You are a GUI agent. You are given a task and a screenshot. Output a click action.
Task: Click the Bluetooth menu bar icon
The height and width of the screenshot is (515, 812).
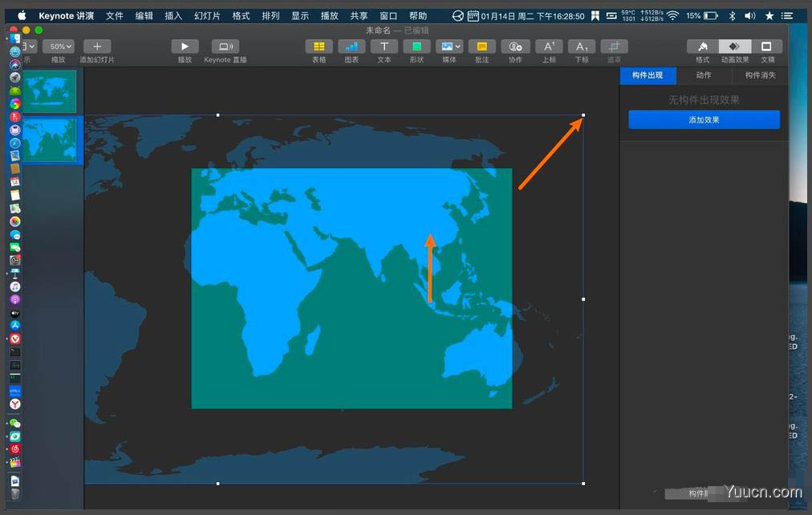click(x=733, y=16)
